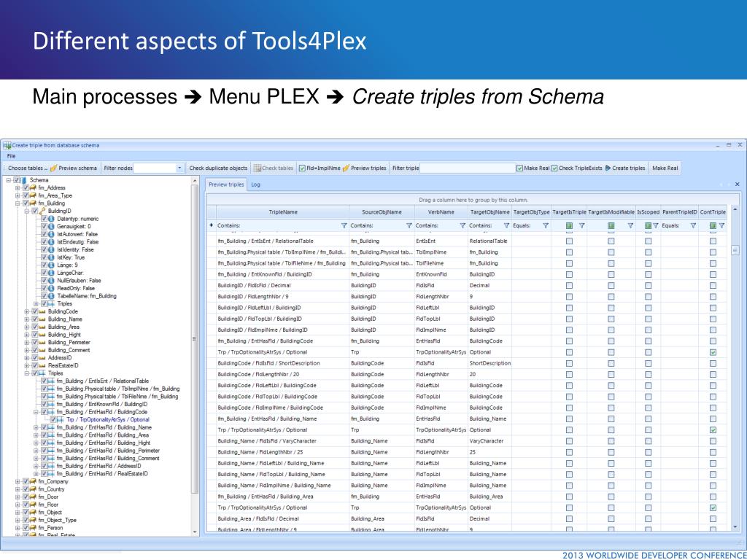747x560 pixels.
Task: Select the fm_Country tree item
Action: 51,489
